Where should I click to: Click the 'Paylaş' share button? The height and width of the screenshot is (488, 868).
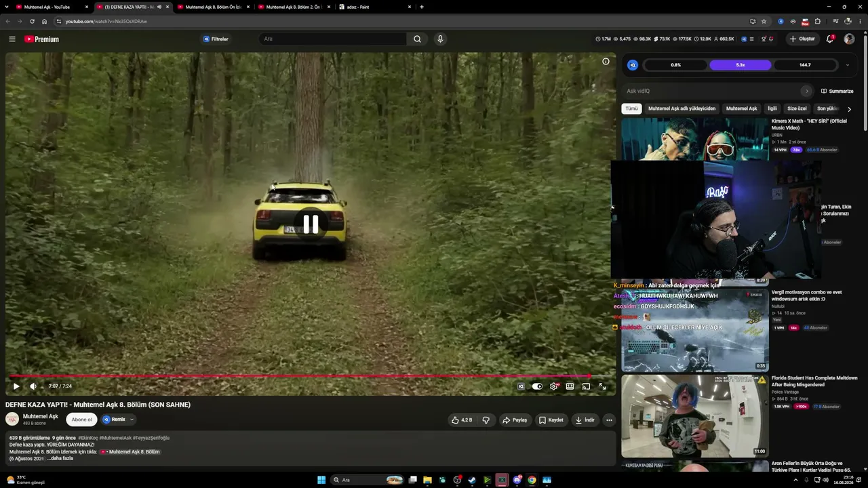[515, 420]
